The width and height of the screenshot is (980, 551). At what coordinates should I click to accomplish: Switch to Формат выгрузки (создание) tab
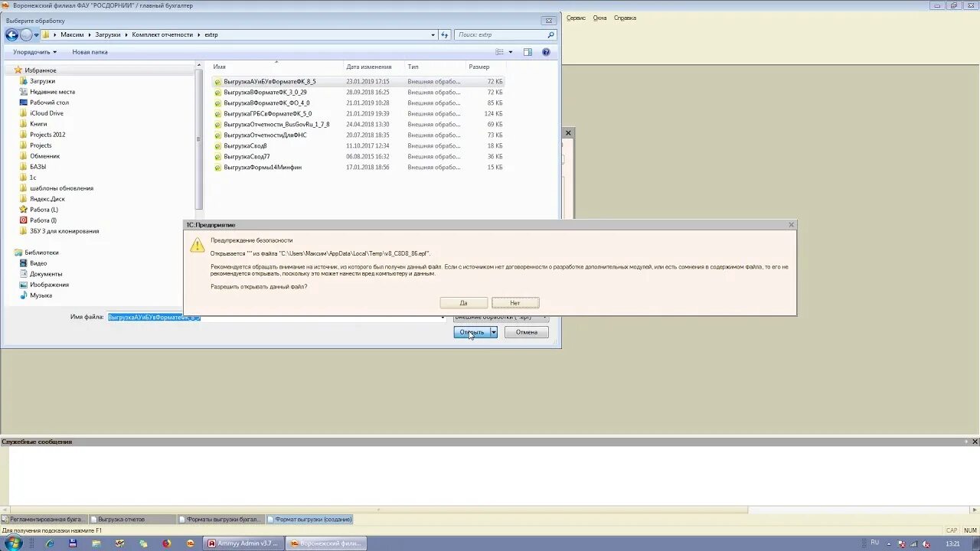[311, 519]
